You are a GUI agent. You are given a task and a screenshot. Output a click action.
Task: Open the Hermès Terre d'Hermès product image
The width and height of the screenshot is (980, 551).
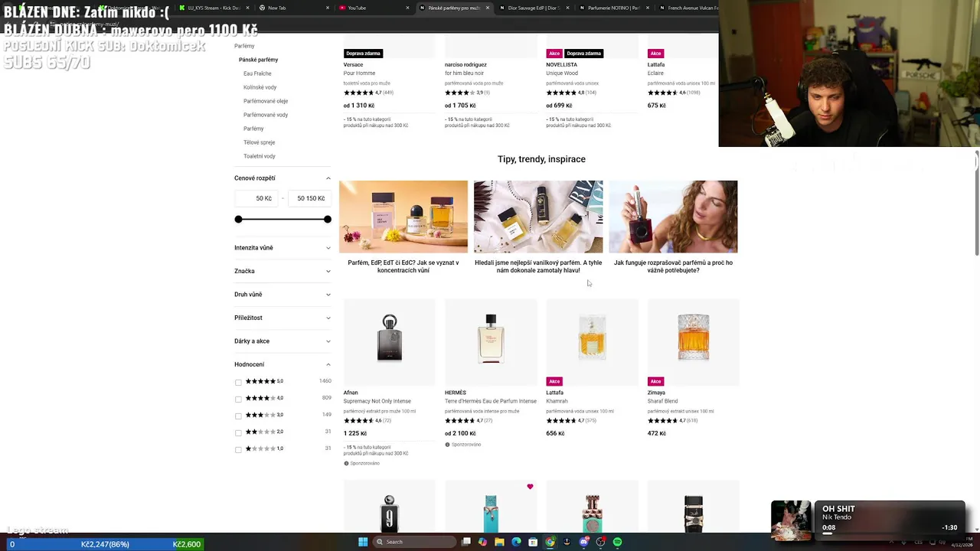tap(491, 342)
